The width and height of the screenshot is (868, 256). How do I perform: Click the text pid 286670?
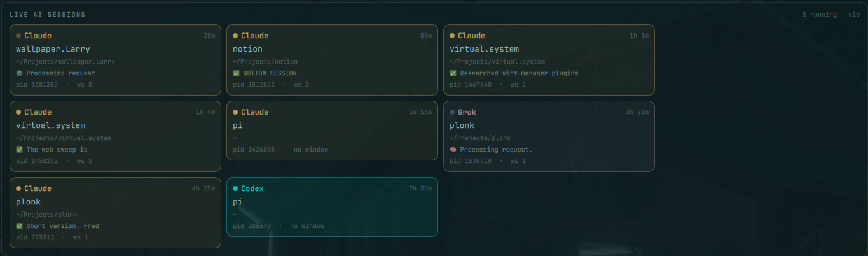(252, 226)
